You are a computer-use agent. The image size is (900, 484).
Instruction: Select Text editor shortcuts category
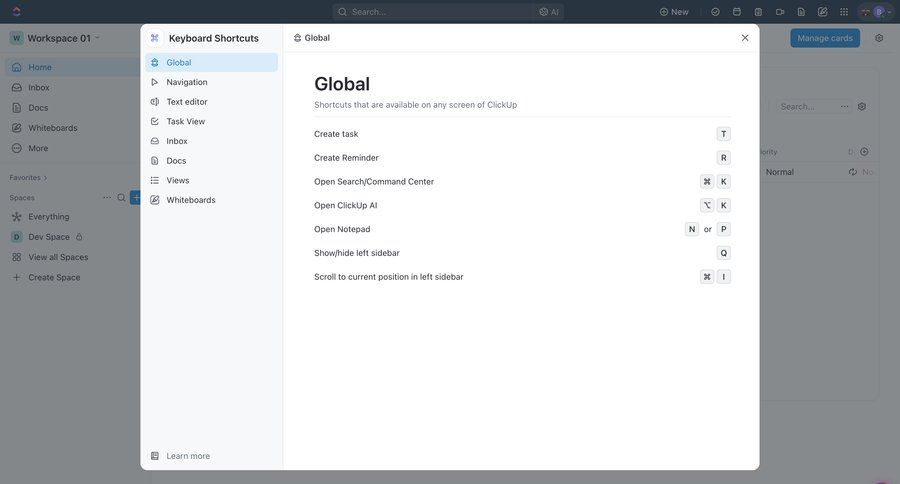pos(187,102)
